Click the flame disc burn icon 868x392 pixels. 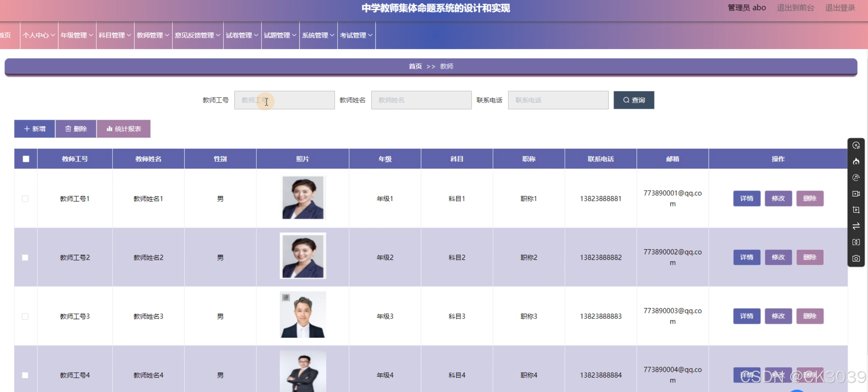pyautogui.click(x=856, y=162)
